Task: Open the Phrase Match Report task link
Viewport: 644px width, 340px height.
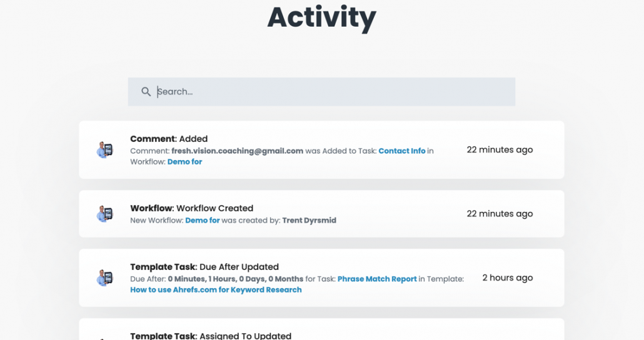Action: coord(377,279)
